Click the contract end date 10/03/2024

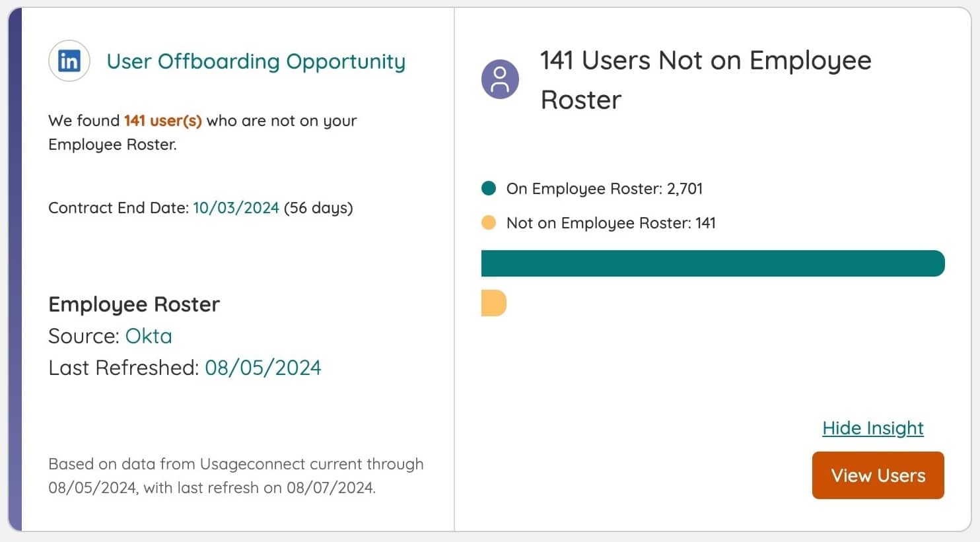(x=236, y=208)
